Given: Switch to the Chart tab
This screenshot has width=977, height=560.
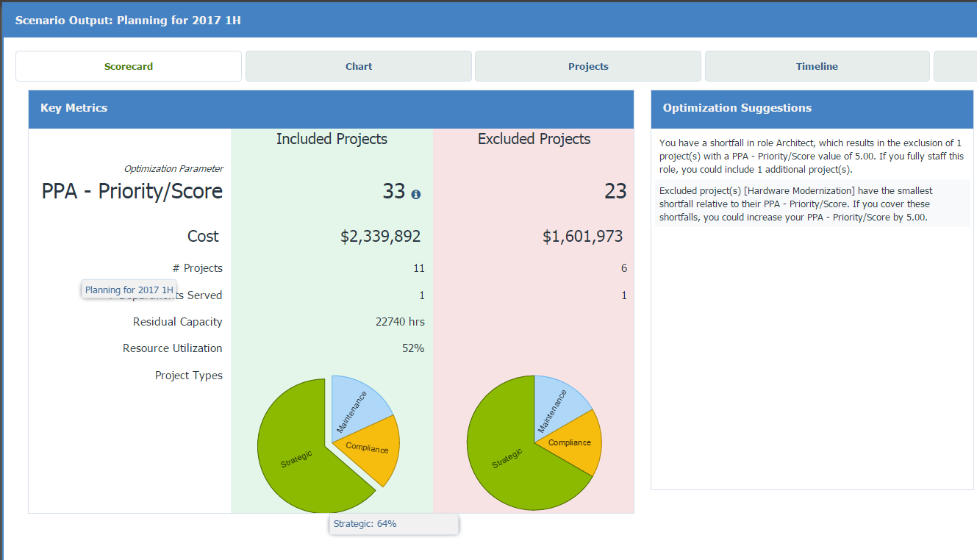Looking at the screenshot, I should [x=358, y=66].
